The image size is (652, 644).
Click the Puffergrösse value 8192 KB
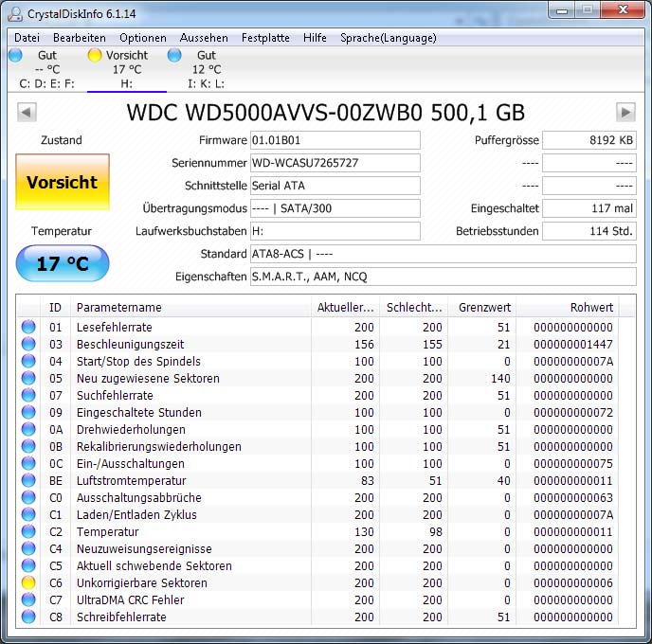tap(589, 140)
